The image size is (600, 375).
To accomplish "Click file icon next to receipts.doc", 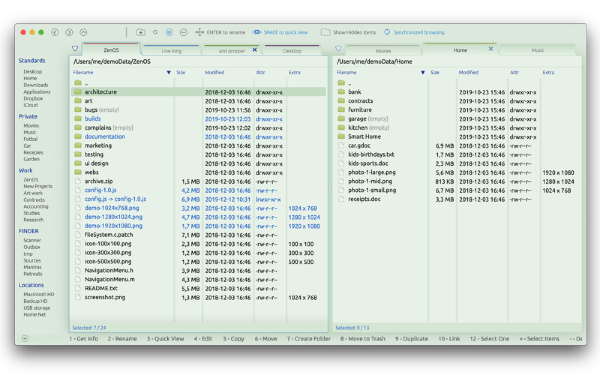I will (x=341, y=199).
